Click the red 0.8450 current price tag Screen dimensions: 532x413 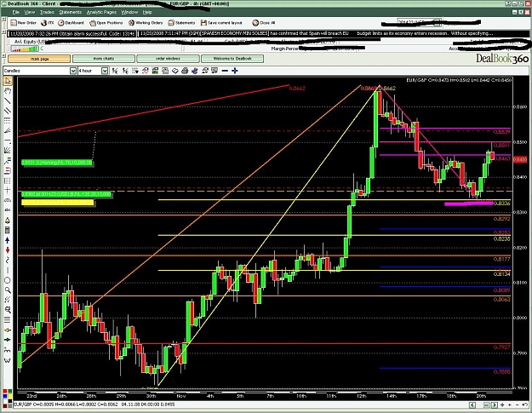[520, 159]
